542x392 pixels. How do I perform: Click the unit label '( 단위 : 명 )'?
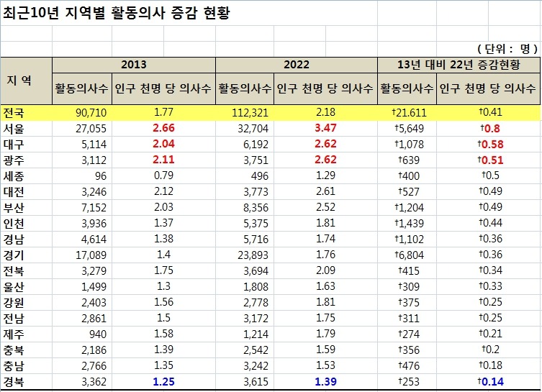click(507, 49)
